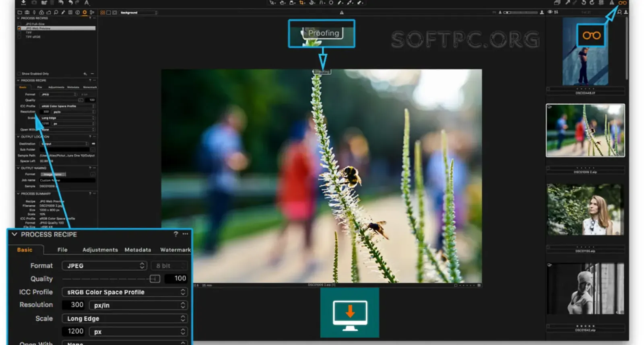Open the Color tool tab three-circles icon
Viewport: 644px width, 345px height.
pyautogui.click(x=41, y=12)
